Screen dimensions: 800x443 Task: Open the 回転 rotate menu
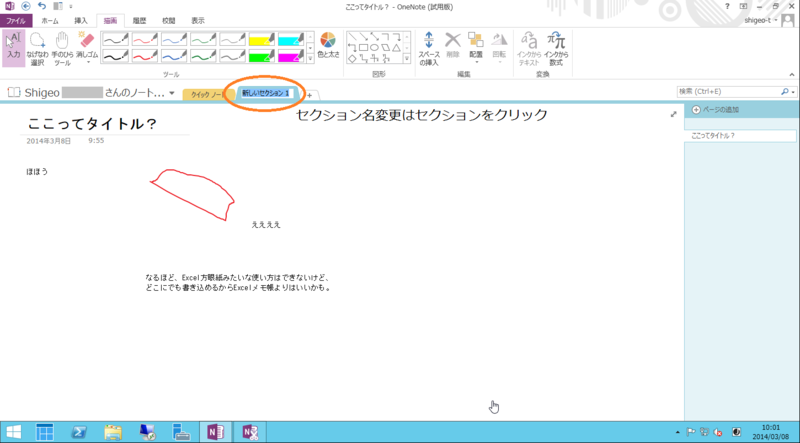(499, 48)
